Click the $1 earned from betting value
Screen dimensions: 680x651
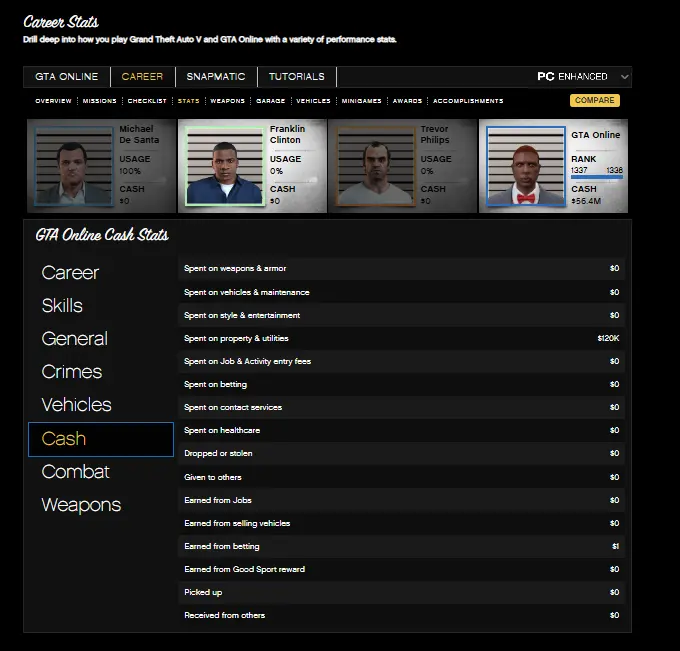tap(615, 546)
